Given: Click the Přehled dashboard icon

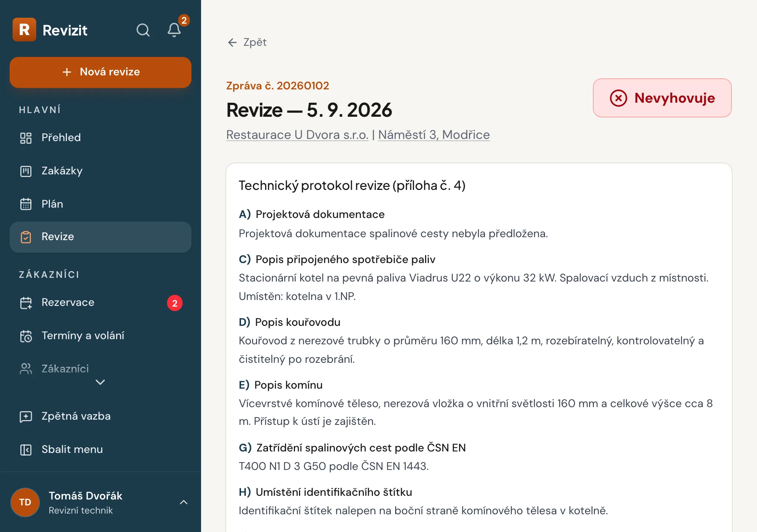Looking at the screenshot, I should [x=26, y=138].
